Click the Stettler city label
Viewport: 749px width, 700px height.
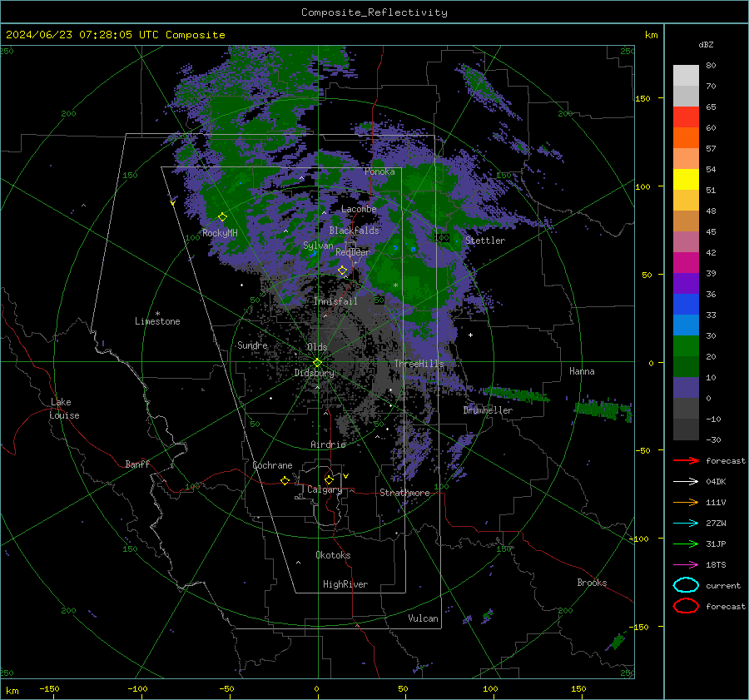click(485, 241)
